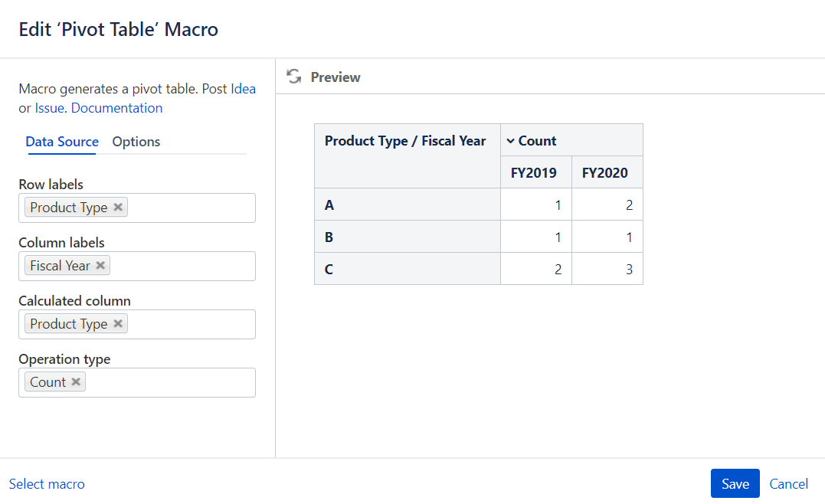The height and width of the screenshot is (504, 825).
Task: Click the chevron beside Count header
Action: (510, 140)
